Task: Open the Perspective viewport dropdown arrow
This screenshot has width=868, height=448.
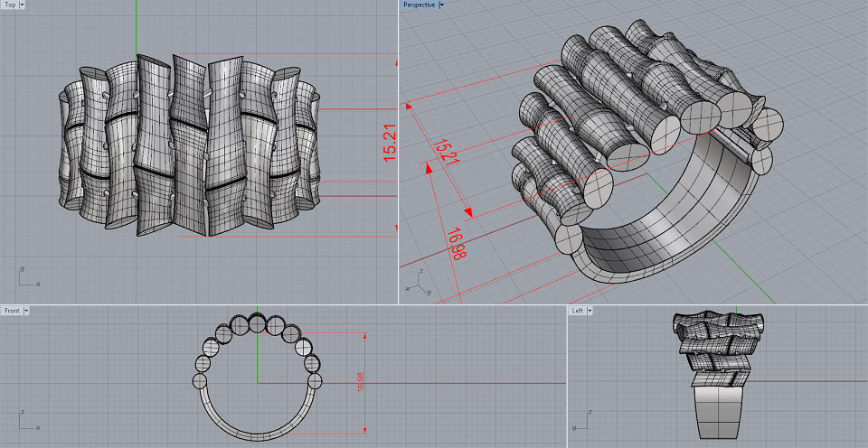Action: click(442, 5)
